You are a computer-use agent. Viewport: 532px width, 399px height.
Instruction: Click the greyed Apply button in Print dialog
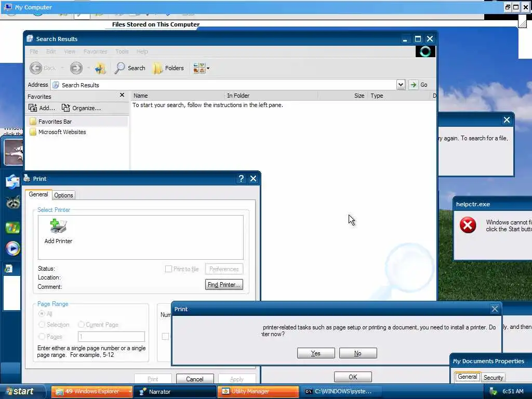coord(237,379)
